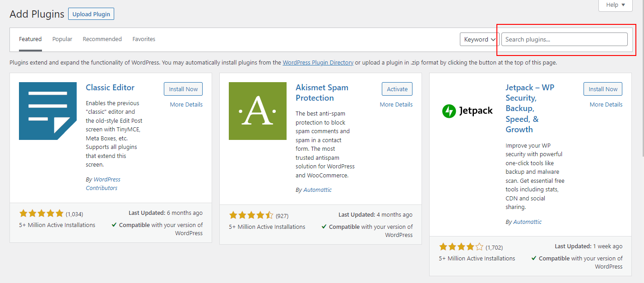Click the Jetpack logo image
This screenshot has width=644, height=283.
point(468,111)
